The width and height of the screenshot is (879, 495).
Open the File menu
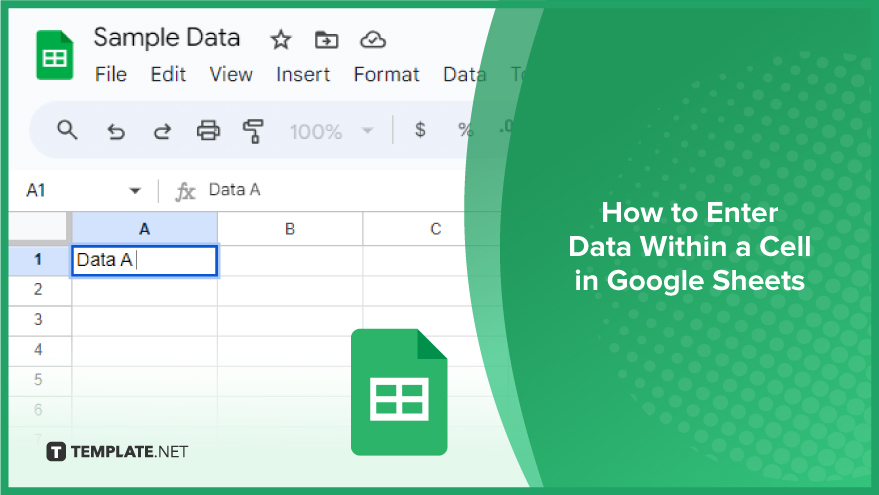point(110,75)
